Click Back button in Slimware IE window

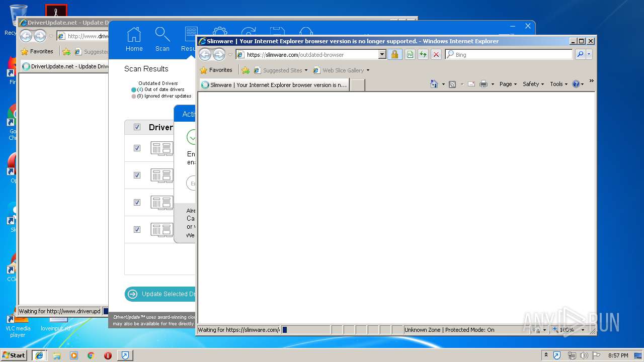[205, 54]
